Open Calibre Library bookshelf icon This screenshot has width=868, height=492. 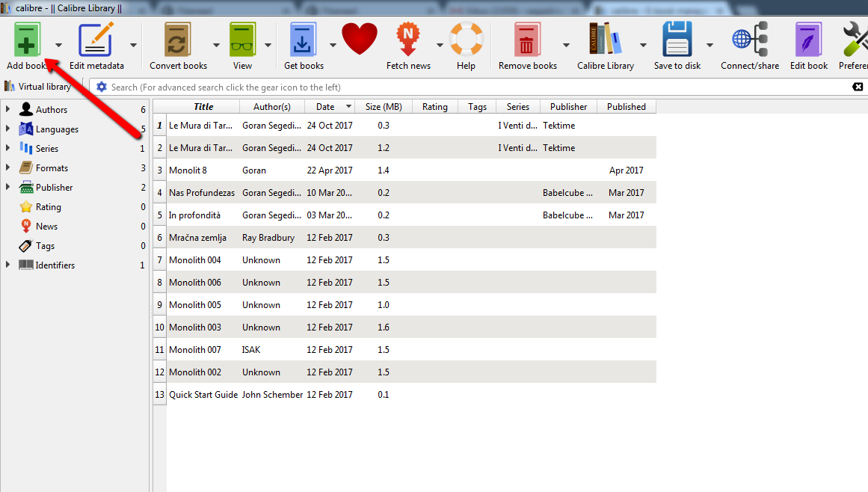(605, 39)
